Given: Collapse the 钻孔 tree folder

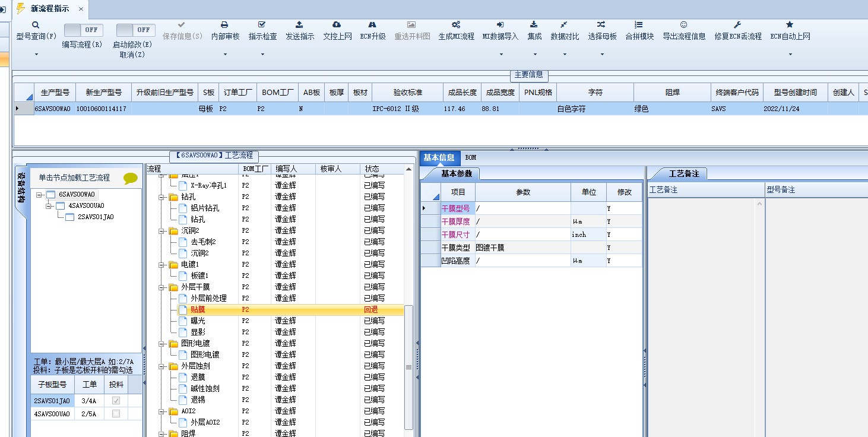Looking at the screenshot, I should pyautogui.click(x=161, y=197).
